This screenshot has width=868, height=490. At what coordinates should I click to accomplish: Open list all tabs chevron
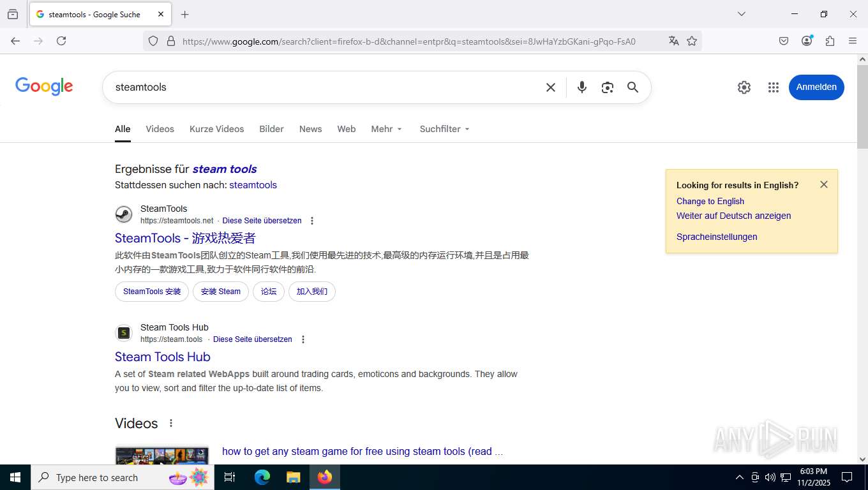coord(741,14)
